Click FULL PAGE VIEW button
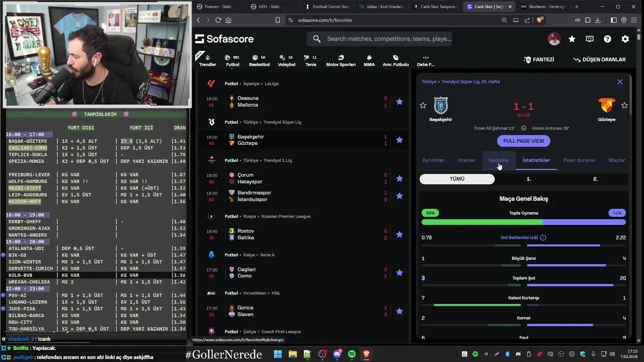Image resolution: width=644 pixels, height=362 pixels. [523, 141]
